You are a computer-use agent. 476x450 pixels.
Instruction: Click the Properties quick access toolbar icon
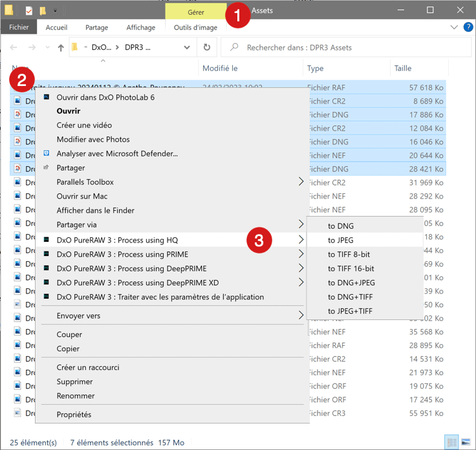[x=29, y=11]
